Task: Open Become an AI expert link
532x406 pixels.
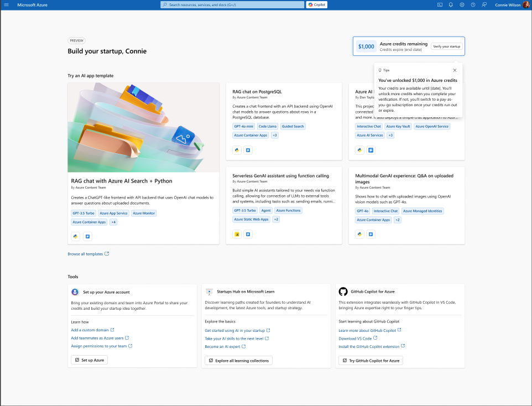Action: coord(225,347)
